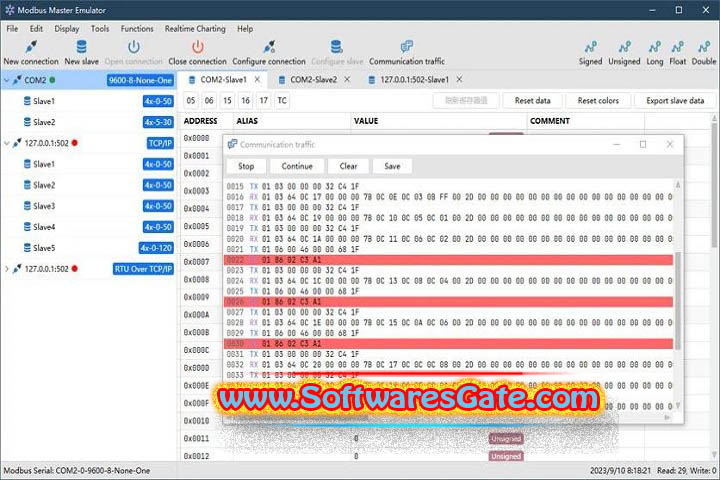Set display format to Unsigned

[624, 53]
